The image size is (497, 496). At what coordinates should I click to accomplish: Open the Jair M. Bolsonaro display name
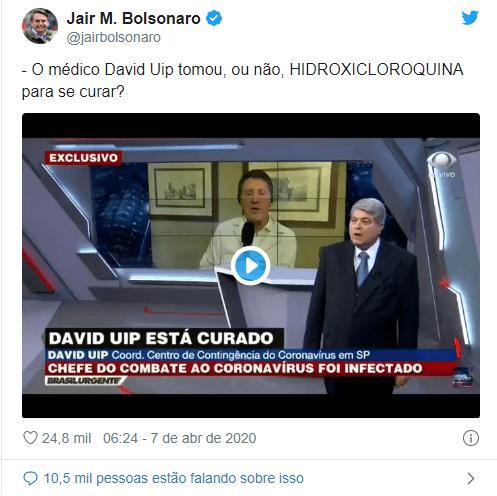(133, 18)
